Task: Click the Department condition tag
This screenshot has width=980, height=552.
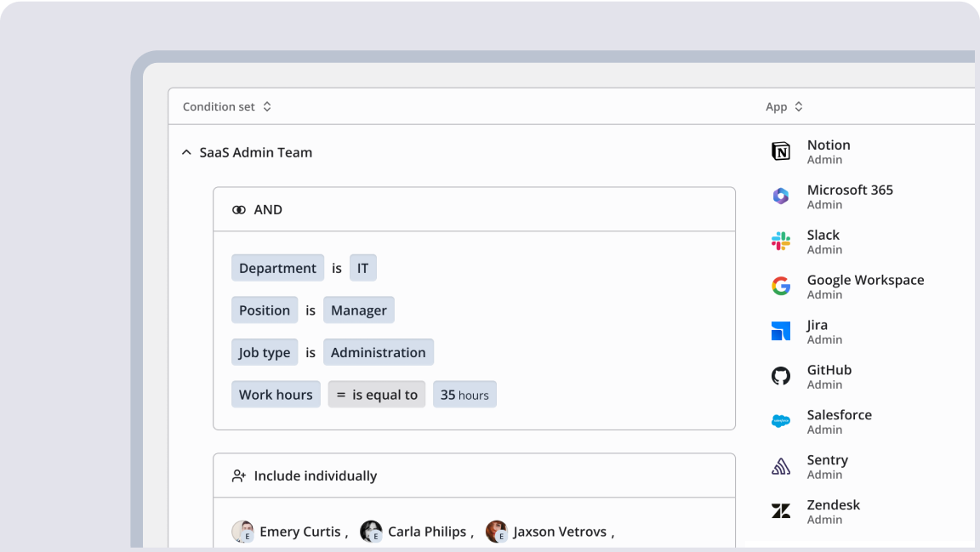Action: (277, 268)
